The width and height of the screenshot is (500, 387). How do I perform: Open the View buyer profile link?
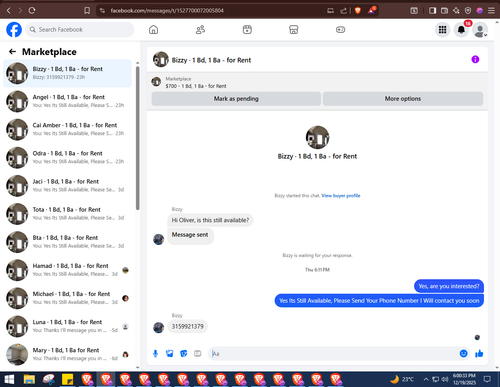coord(341,196)
